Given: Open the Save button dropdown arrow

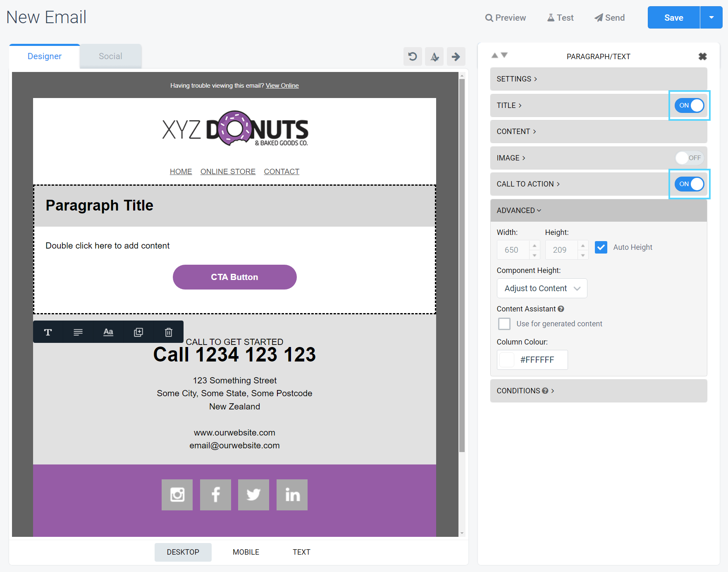Looking at the screenshot, I should point(711,17).
